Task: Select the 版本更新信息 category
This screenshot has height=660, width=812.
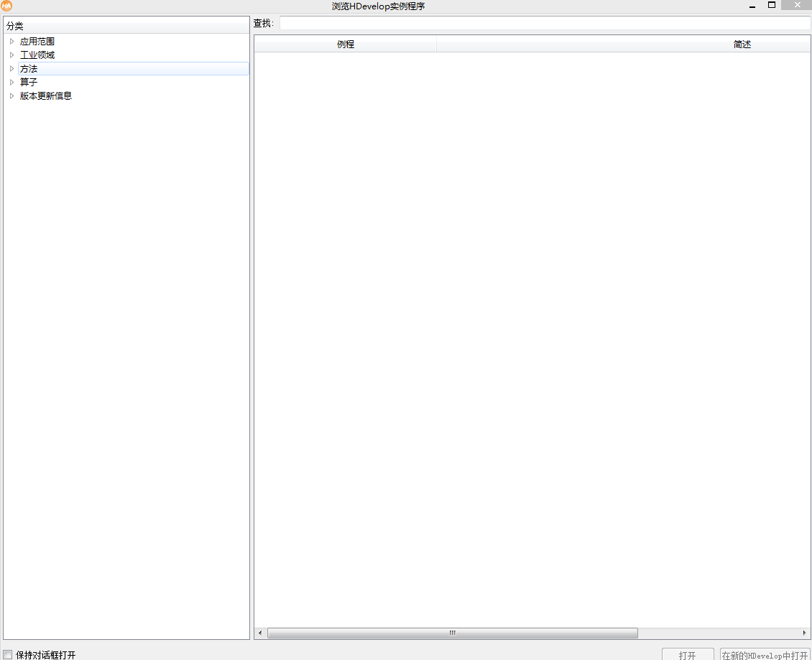Action: tap(46, 96)
